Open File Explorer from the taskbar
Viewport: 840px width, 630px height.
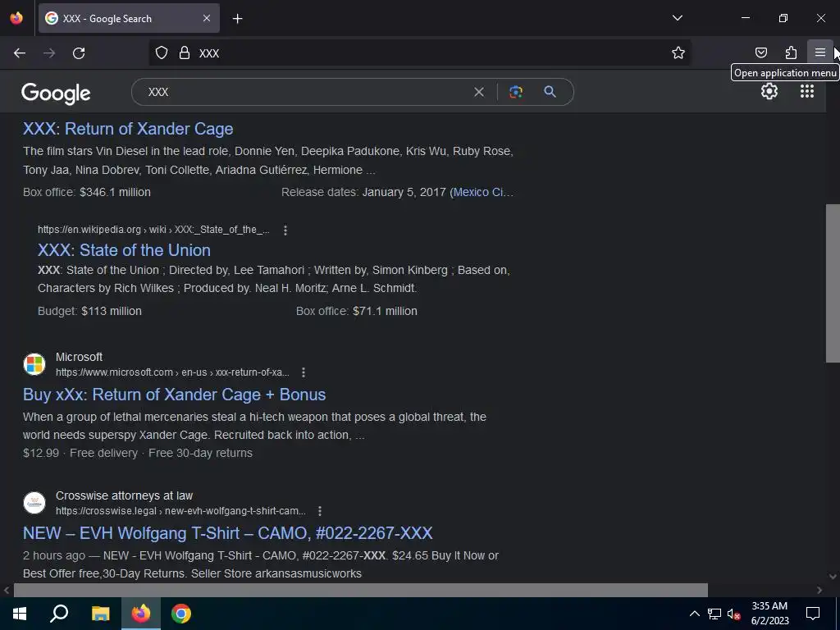click(100, 614)
